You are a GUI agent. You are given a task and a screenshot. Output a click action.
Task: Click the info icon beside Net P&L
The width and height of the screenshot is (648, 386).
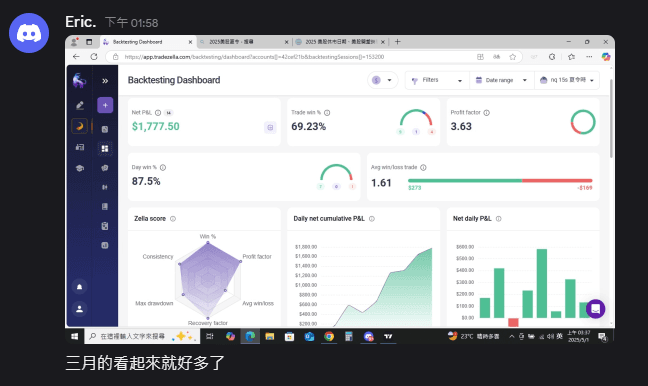click(x=158, y=112)
